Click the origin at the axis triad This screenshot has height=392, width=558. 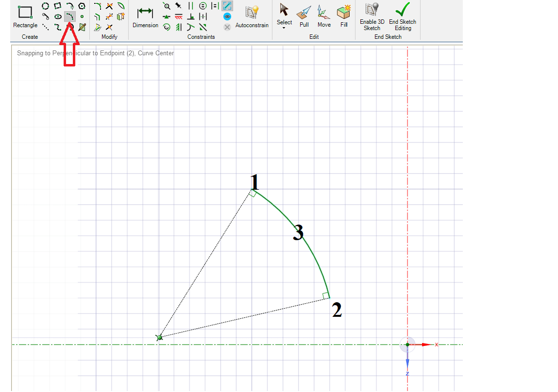[407, 344]
